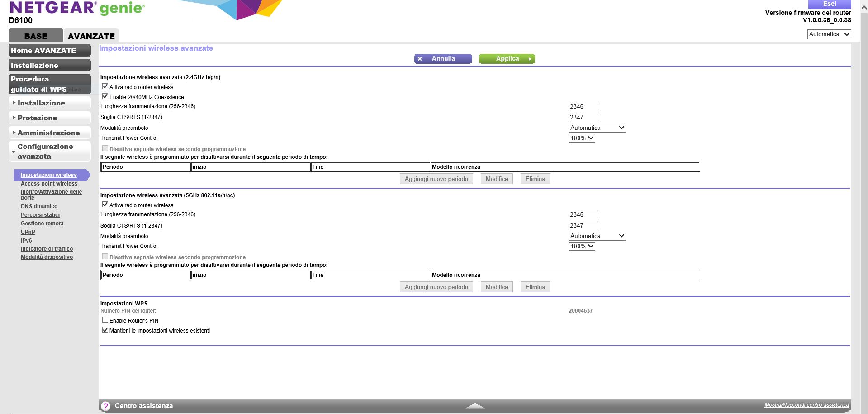868x414 pixels.
Task: Open Home AVANZATE menu item
Action: [49, 51]
